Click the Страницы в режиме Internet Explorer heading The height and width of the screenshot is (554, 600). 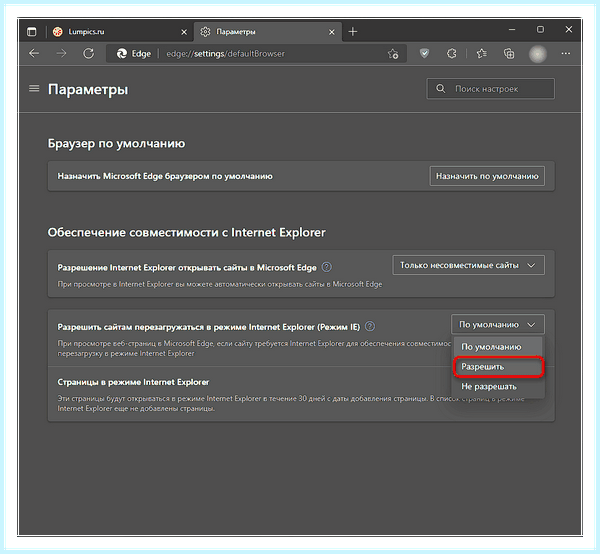click(133, 382)
